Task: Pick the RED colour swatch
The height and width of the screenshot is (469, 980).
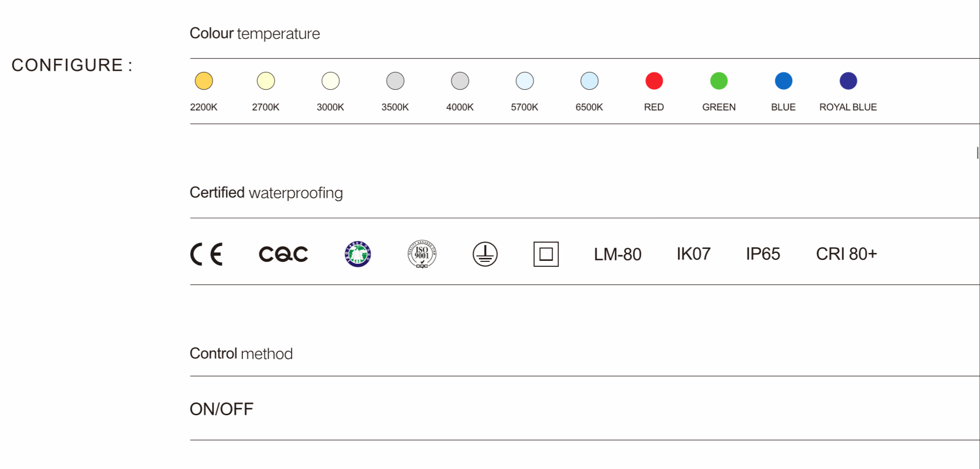Action: 654,81
